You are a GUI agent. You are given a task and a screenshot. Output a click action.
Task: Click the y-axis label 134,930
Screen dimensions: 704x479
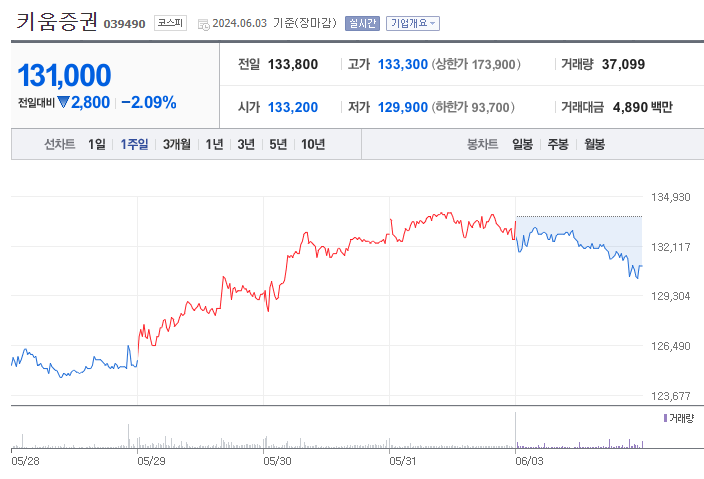pyautogui.click(x=670, y=197)
